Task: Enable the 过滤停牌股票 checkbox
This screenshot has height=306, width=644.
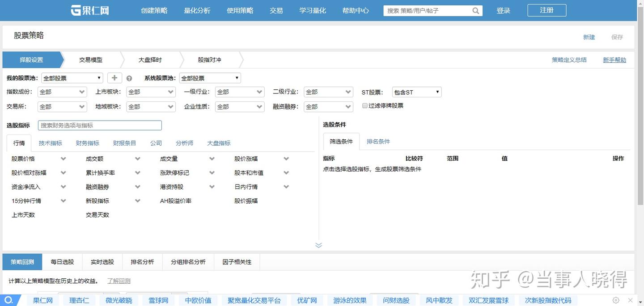Action: click(365, 105)
